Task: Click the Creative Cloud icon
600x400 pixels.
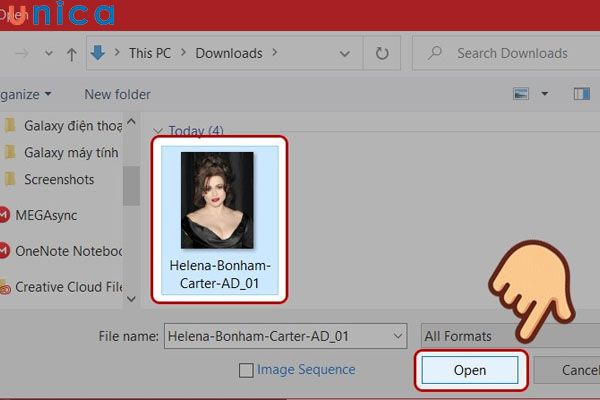Action: (5, 287)
